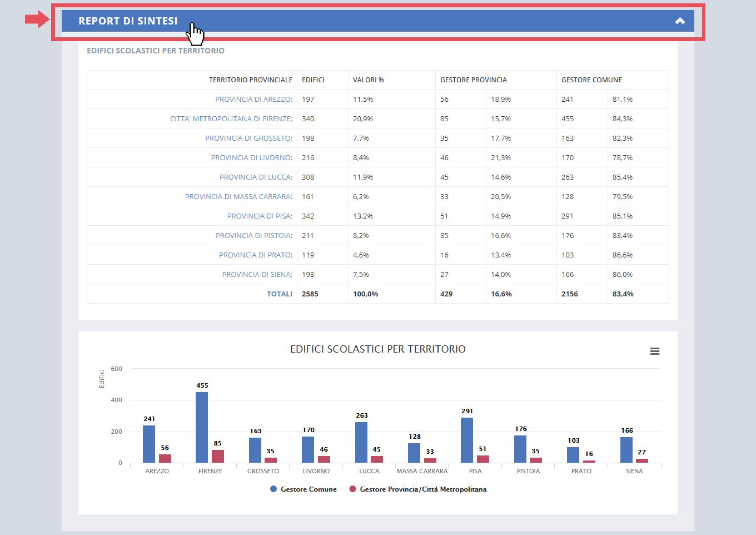Open Provincia di Arezzo link
The image size is (756, 535).
tap(253, 100)
